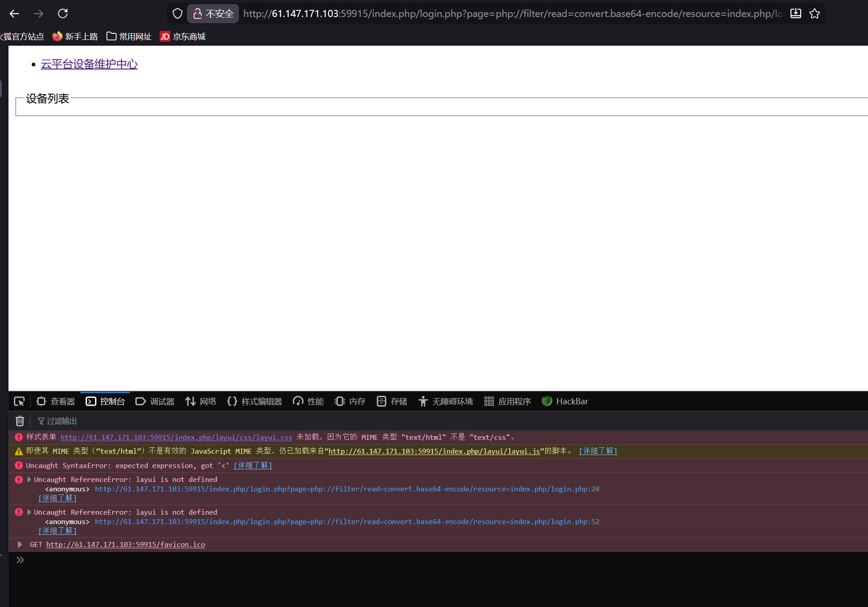Open the JD 京东商城 bookmark
The height and width of the screenshot is (607, 868).
click(183, 36)
